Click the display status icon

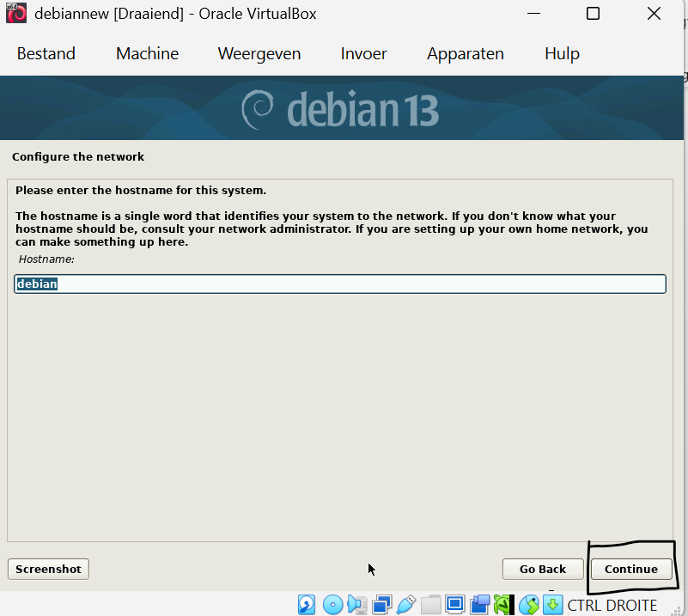(455, 605)
